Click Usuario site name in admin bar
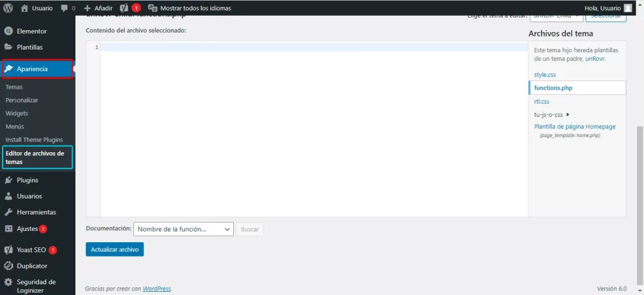Screen dimensions: 644x295 click(x=42, y=8)
